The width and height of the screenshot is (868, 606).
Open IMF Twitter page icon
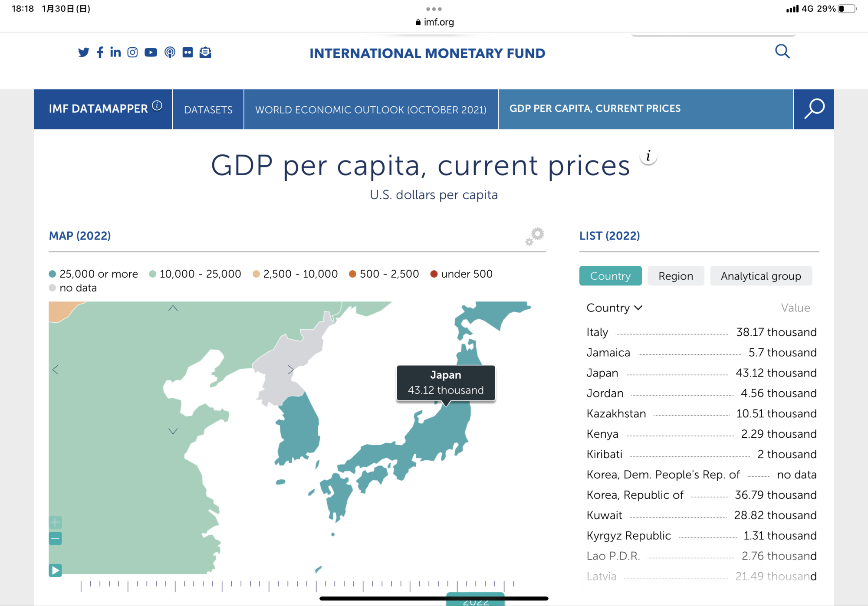[83, 52]
